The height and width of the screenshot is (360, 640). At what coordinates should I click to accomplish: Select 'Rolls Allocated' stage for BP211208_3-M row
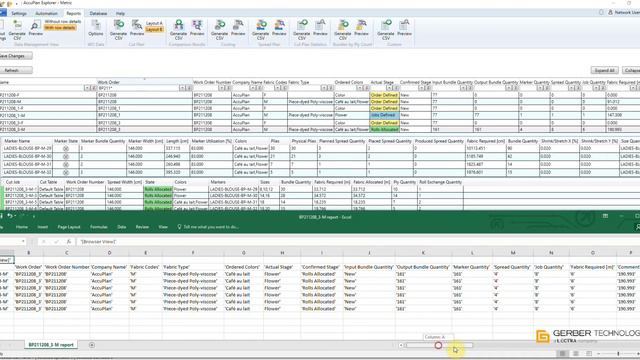[x=384, y=129]
